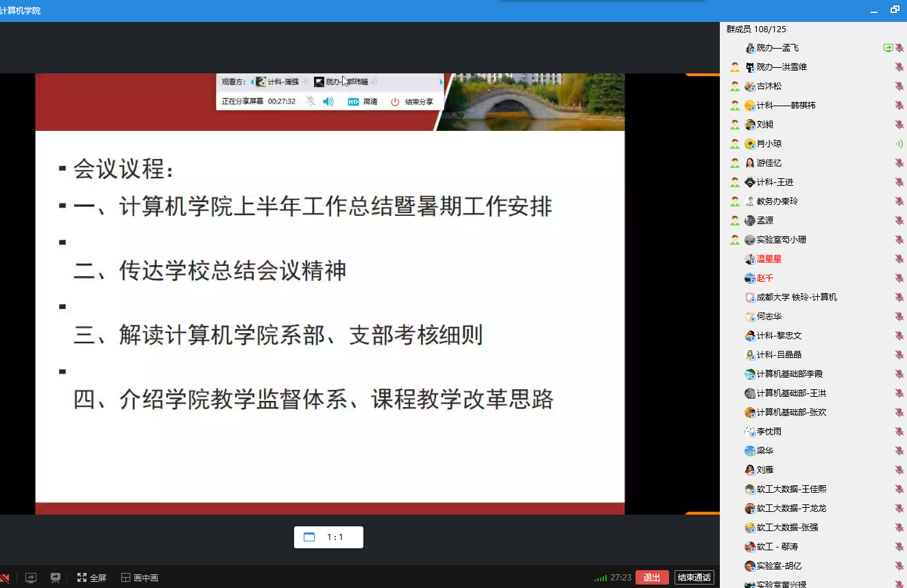The height and width of the screenshot is (588, 907).
Task: Toggle the camera icon at bottom left
Action: coord(4,578)
